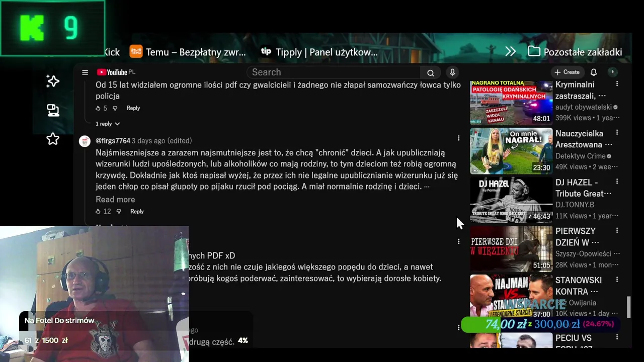Open options menu for 'PDF xD' comment
Screen dimensions: 644x362
click(x=458, y=241)
